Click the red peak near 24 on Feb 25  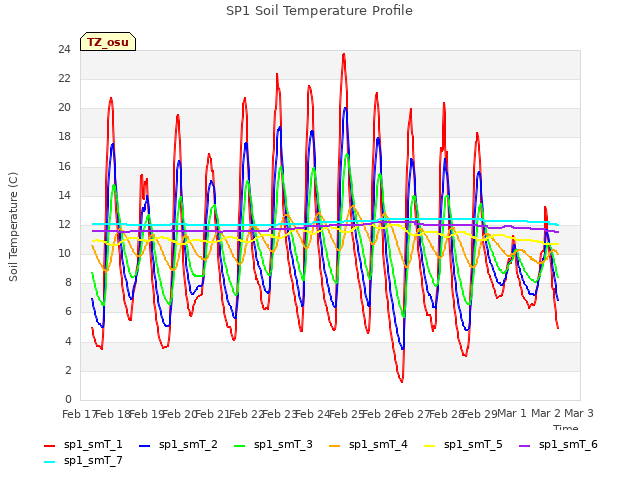tap(344, 54)
